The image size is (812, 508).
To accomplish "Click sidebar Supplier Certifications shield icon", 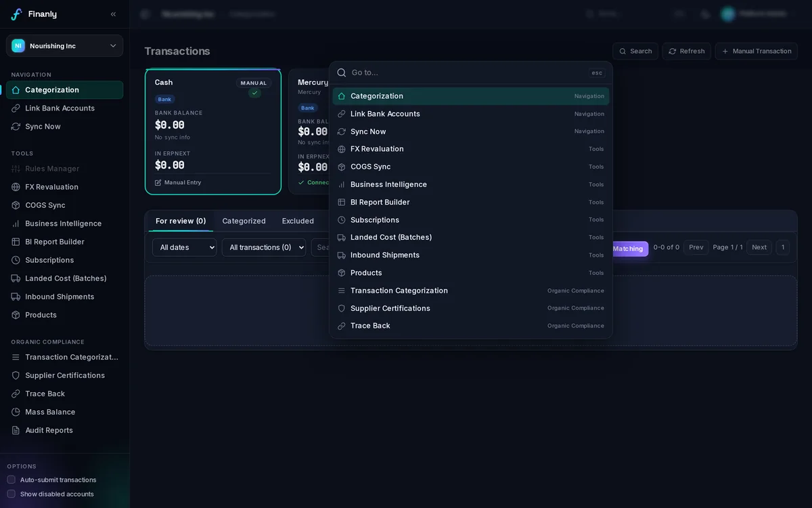I will 16,375.
